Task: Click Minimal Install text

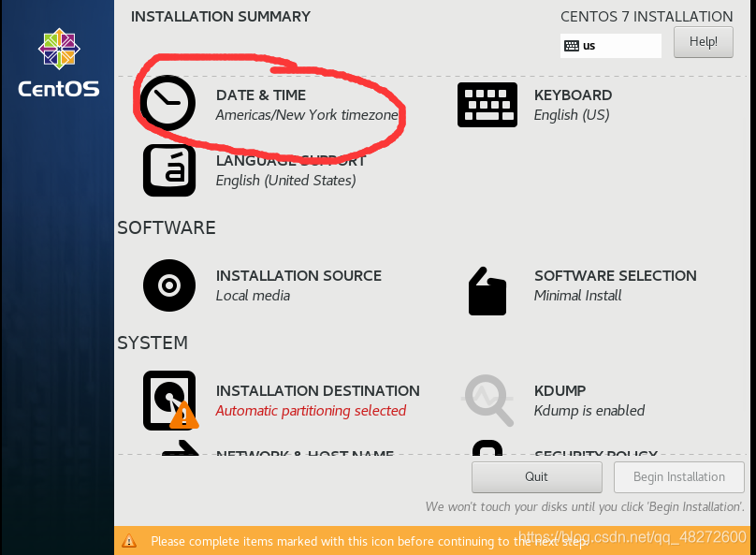Action: coord(577,296)
